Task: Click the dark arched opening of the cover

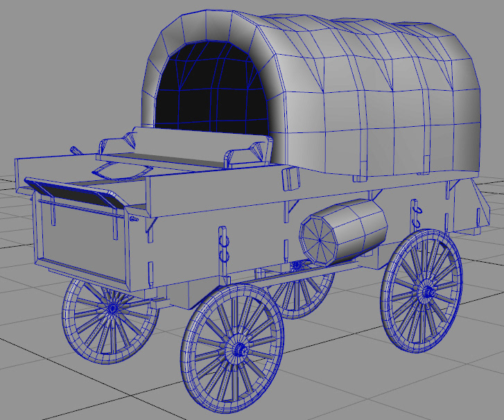Action: click(211, 89)
